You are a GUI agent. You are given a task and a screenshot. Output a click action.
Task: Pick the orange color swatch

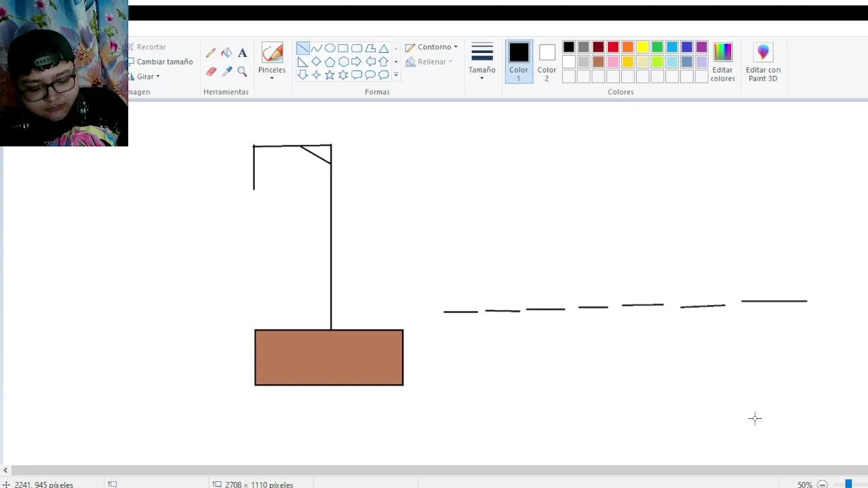pyautogui.click(x=628, y=47)
